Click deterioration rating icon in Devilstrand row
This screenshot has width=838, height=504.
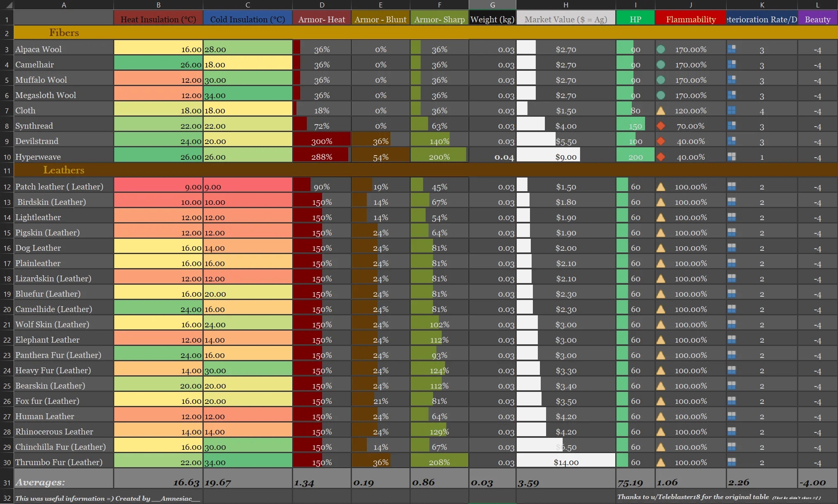click(732, 141)
